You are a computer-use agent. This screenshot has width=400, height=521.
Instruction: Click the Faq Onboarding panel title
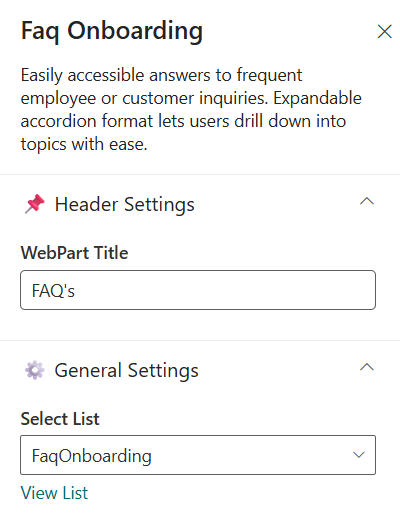pos(112,32)
